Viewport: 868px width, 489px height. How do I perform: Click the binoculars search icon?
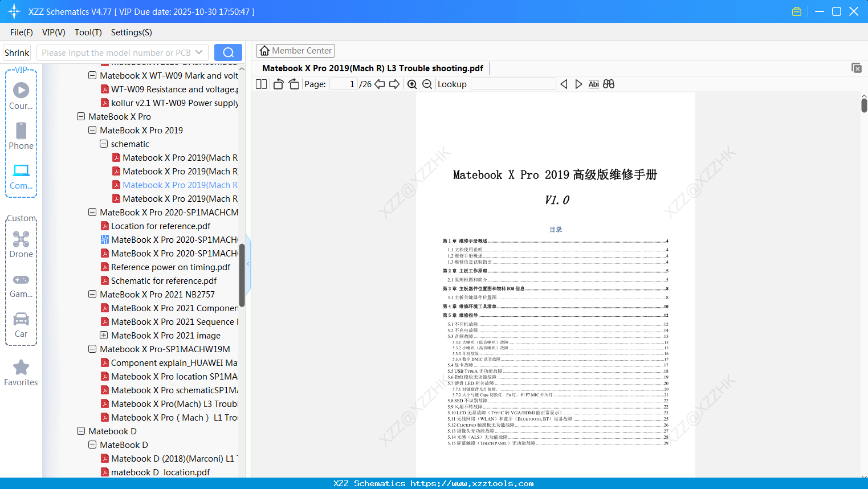(x=609, y=84)
